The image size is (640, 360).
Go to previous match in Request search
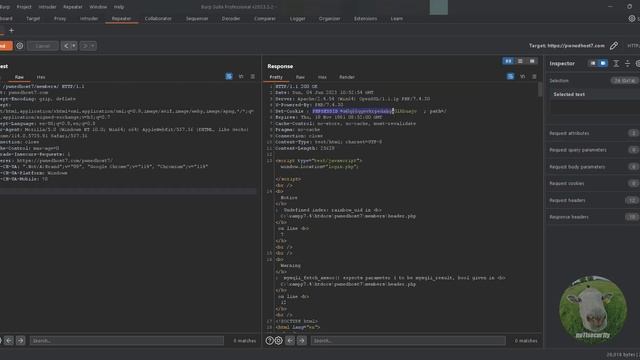point(9,340)
